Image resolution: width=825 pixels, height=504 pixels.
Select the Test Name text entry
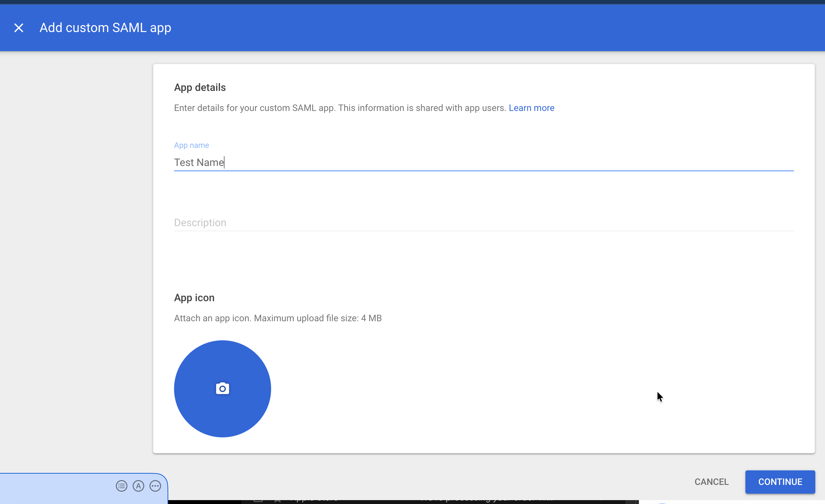point(199,162)
